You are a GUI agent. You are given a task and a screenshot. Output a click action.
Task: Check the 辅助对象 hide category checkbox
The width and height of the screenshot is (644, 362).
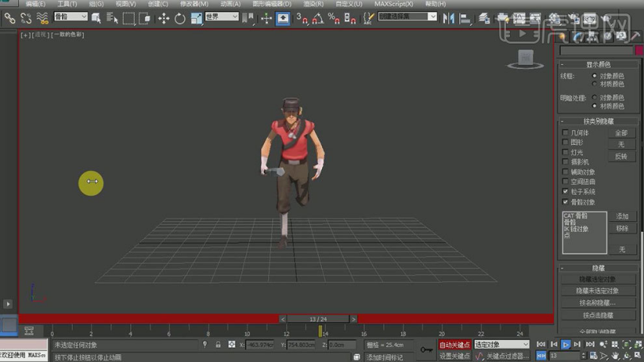click(x=565, y=172)
